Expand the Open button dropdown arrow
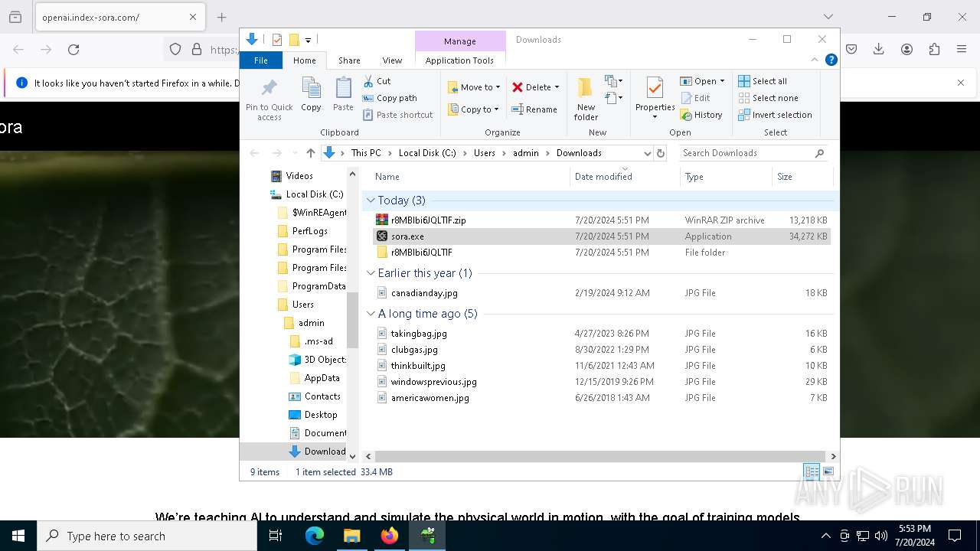This screenshot has width=980, height=551. pyautogui.click(x=722, y=81)
